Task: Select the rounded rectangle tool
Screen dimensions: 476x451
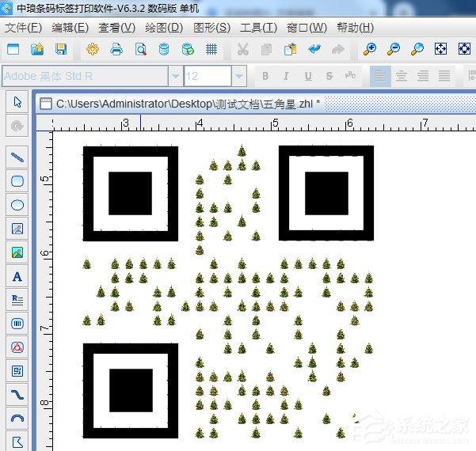Action: click(17, 181)
